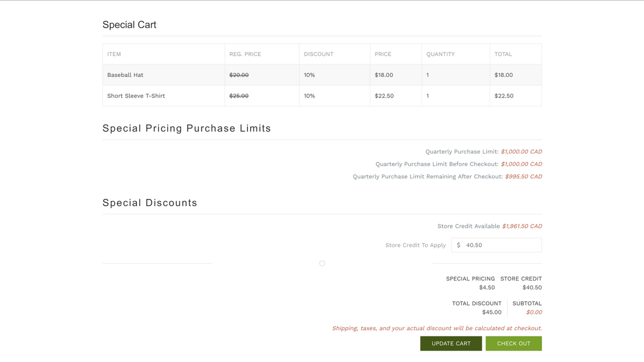This screenshot has width=644, height=362.
Task: Click the ITEM column header
Action: coord(114,54)
